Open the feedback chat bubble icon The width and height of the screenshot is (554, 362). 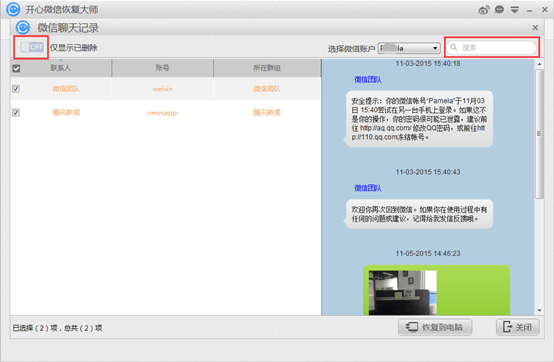click(499, 10)
